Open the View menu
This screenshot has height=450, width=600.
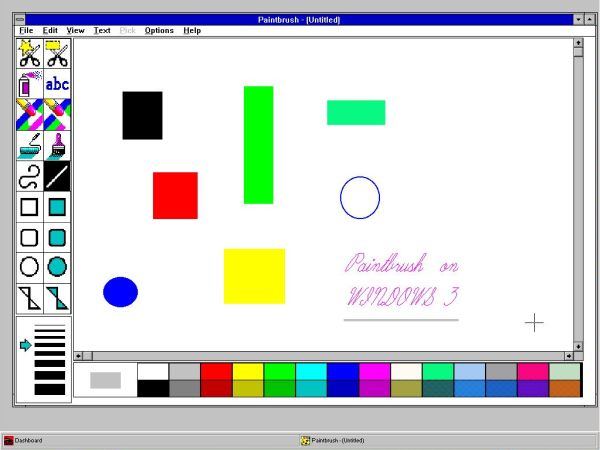click(75, 31)
